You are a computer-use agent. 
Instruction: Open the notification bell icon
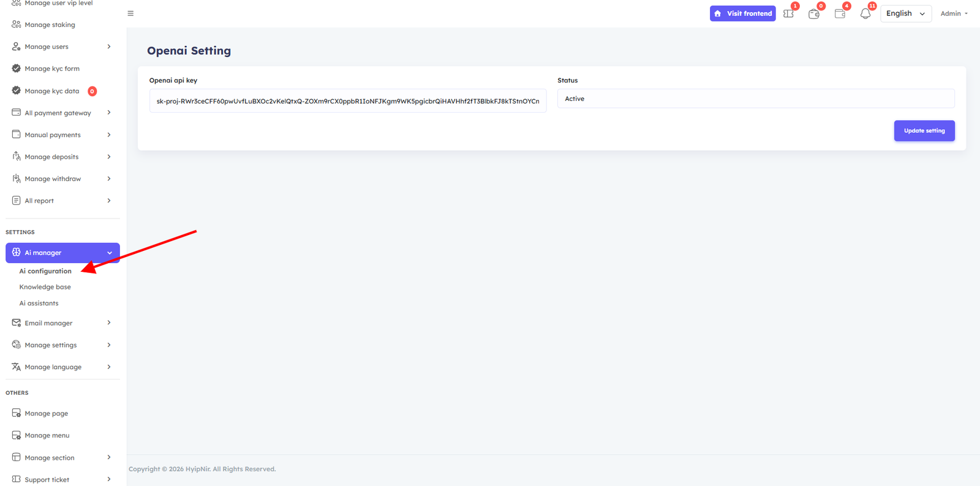click(x=865, y=13)
